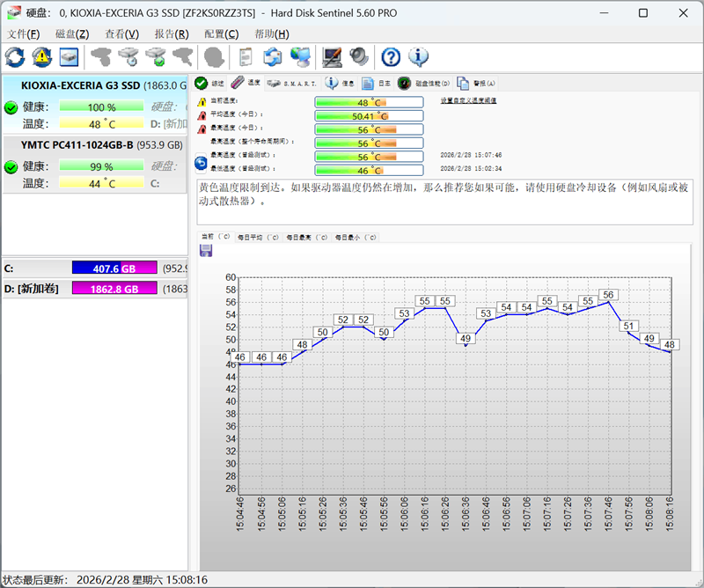Open the warning/problems report icon on toolbar
The image size is (704, 588).
40,56
